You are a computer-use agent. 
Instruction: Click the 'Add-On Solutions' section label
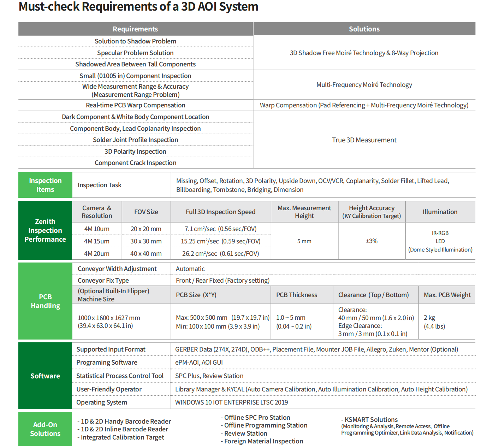pos(45,429)
